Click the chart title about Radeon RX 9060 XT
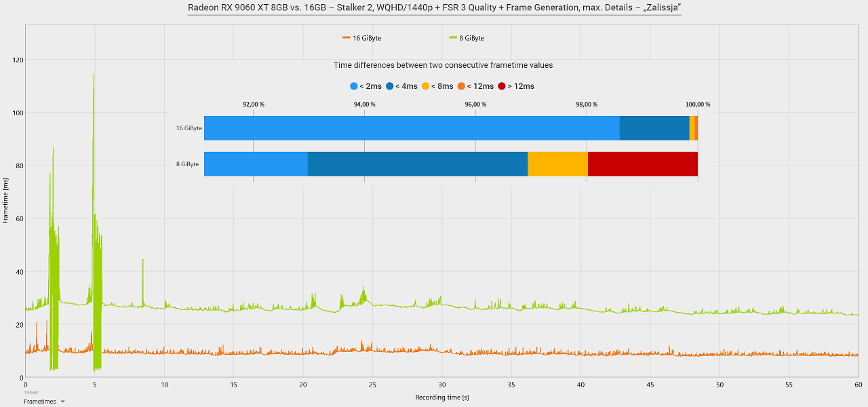The height and width of the screenshot is (407, 868). click(434, 7)
